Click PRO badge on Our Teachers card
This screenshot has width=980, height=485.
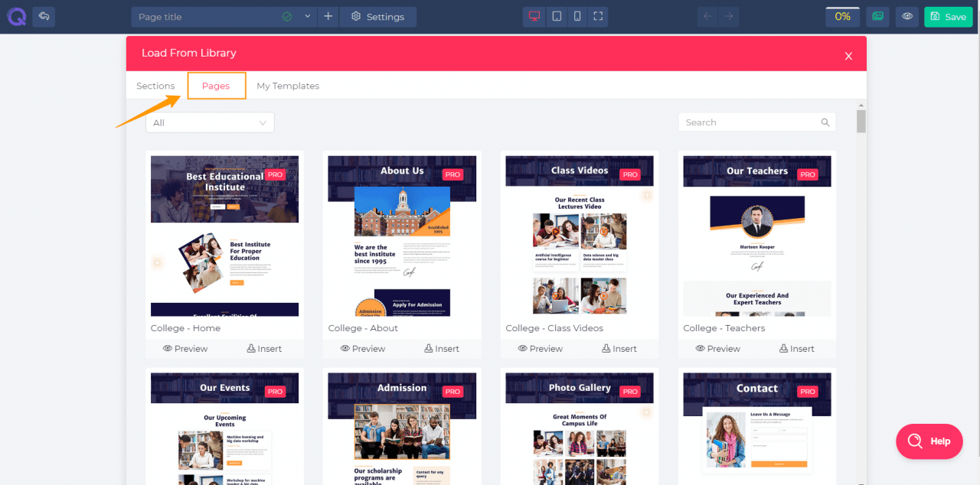coord(808,174)
